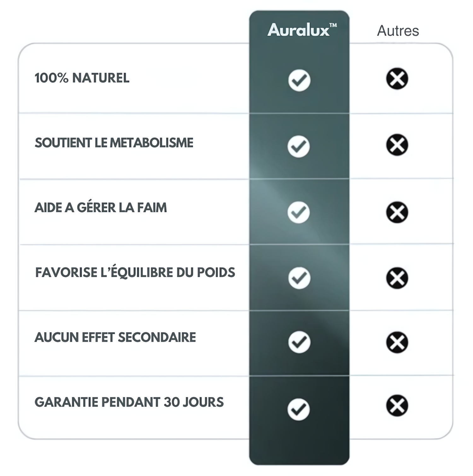This screenshot has height=476, width=473.
Task: Click the Auralux checkmark for Aucun Effet Secondaire
Action: [x=299, y=342]
